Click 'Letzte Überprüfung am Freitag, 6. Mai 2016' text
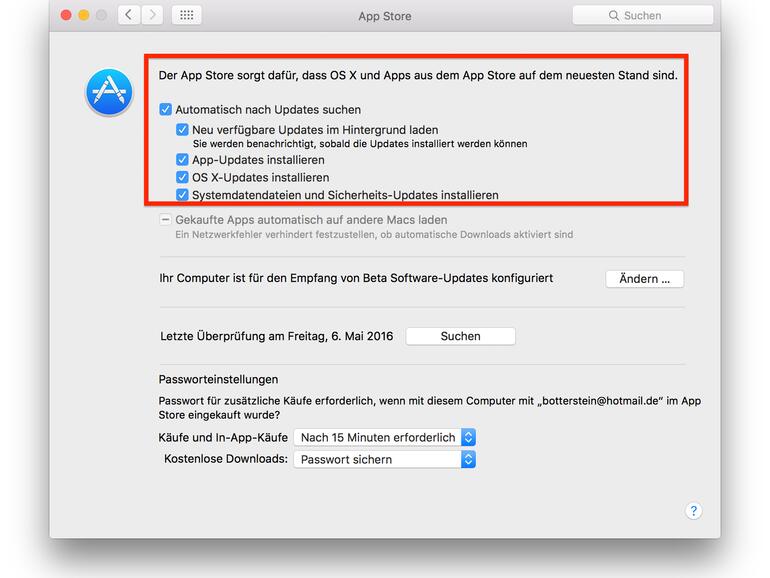The image size is (770, 578). coord(276,336)
